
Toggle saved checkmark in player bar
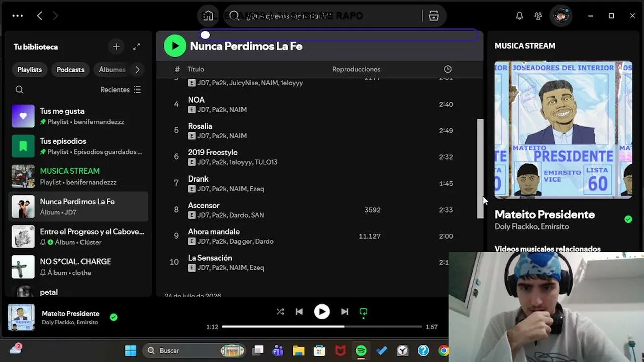pos(114,317)
